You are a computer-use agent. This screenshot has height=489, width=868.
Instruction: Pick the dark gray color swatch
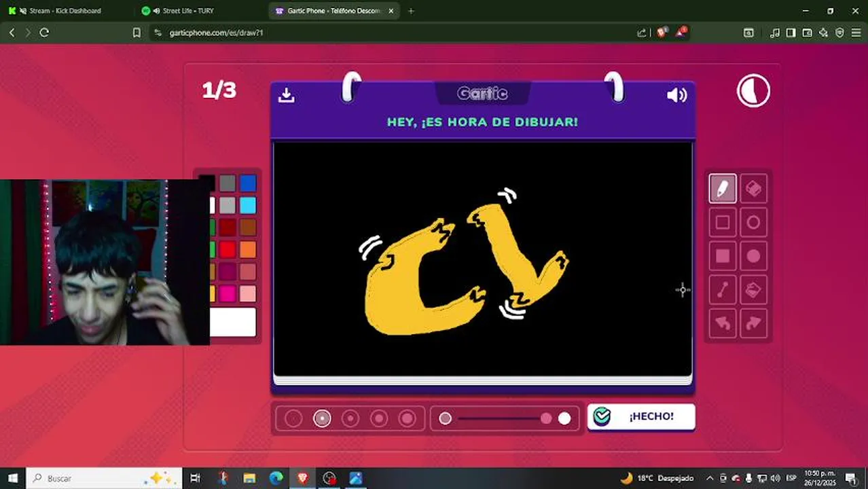point(228,183)
